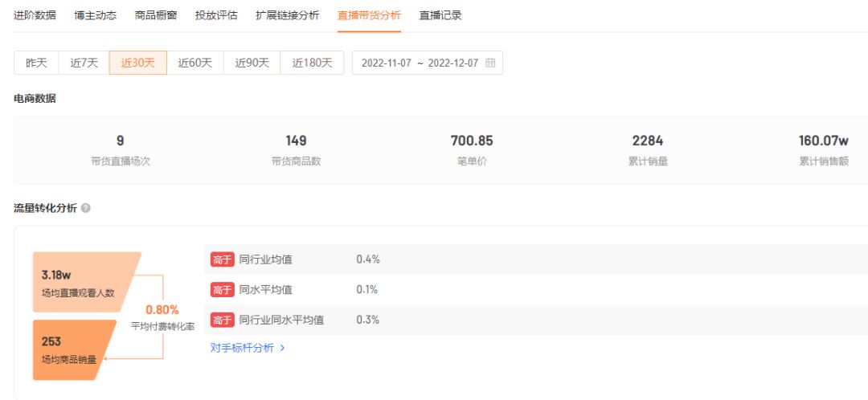
Task: Click the 电商数据 section heading
Action: tap(35, 99)
